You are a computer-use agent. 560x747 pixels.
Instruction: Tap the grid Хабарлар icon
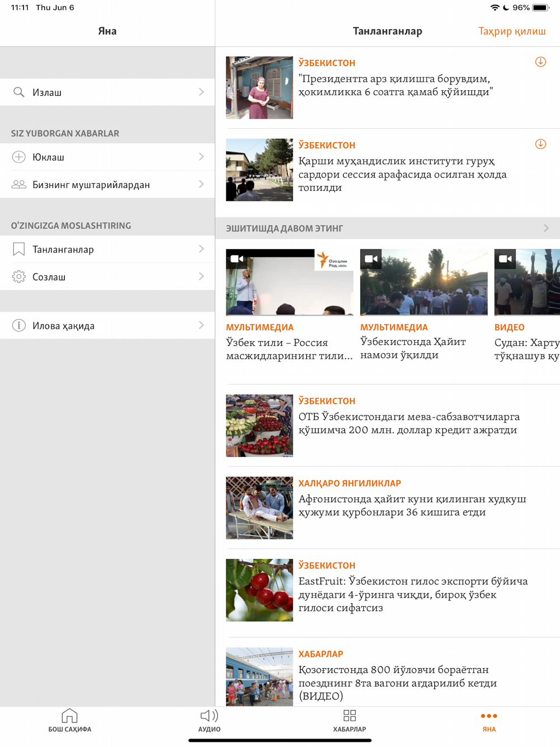click(x=349, y=716)
